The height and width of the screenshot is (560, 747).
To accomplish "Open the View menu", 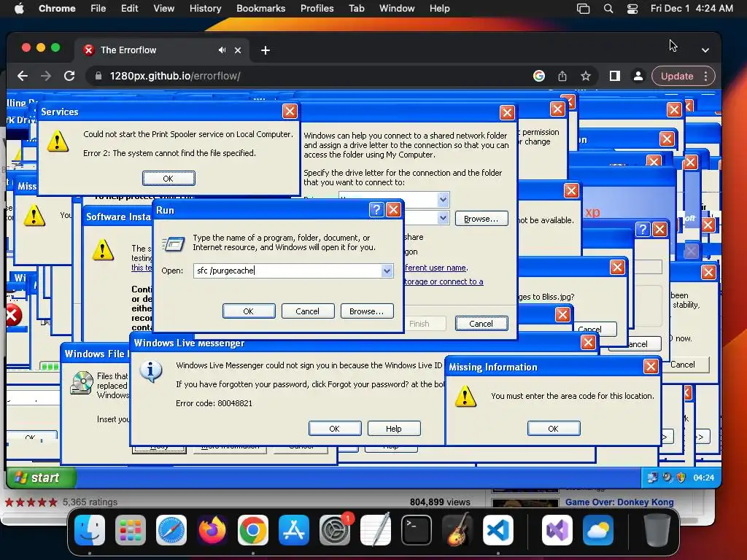I will 164,9.
